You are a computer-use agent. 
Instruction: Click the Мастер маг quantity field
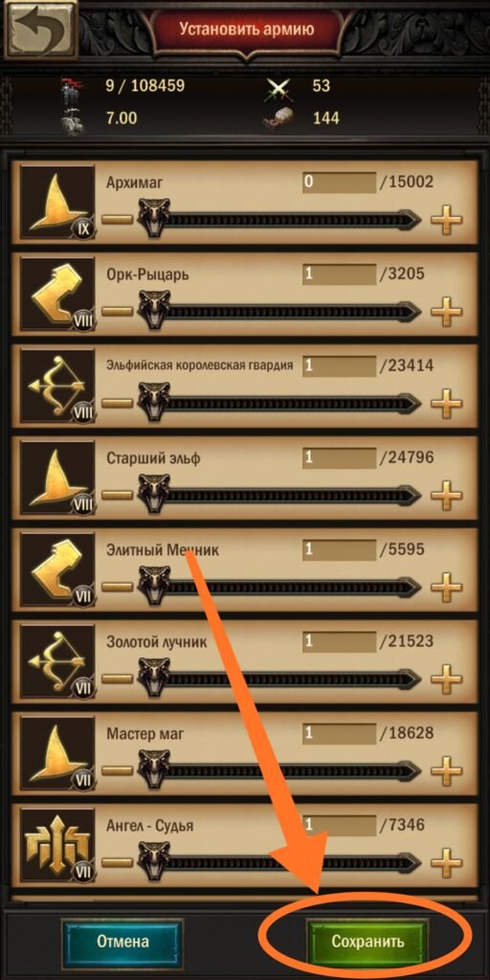click(x=340, y=734)
